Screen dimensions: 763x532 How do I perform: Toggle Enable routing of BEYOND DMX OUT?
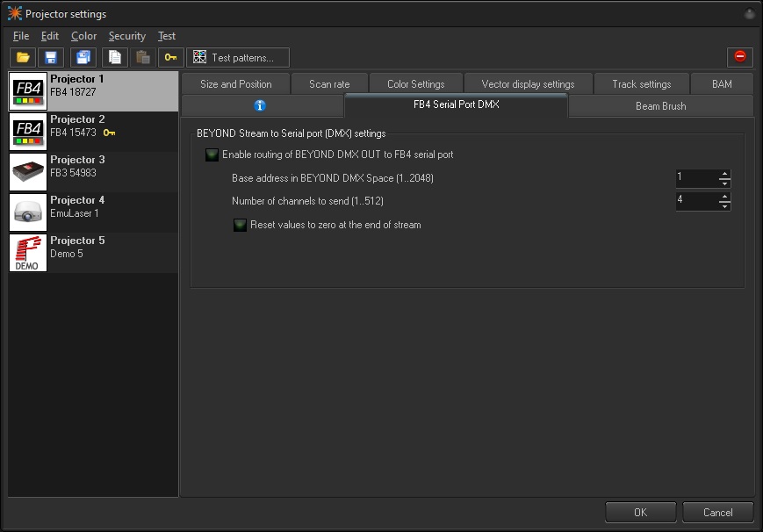click(212, 155)
